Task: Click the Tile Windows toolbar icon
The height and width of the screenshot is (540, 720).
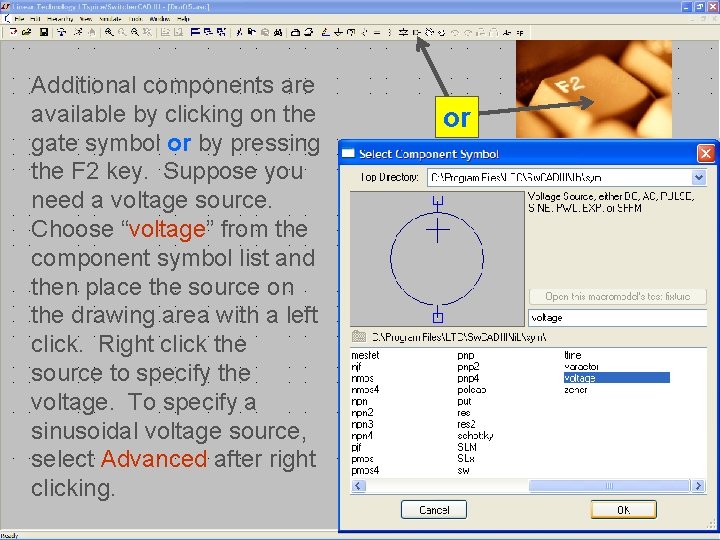Action: point(195,32)
